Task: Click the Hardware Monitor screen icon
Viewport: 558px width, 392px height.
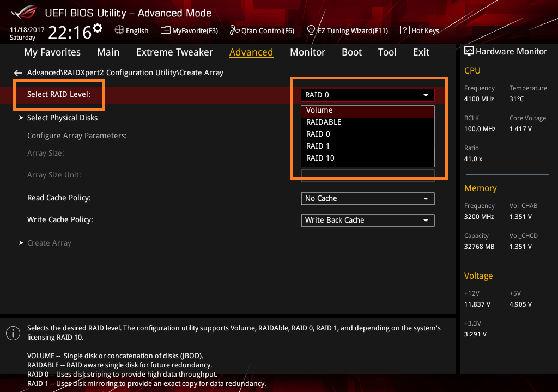Action: [469, 52]
